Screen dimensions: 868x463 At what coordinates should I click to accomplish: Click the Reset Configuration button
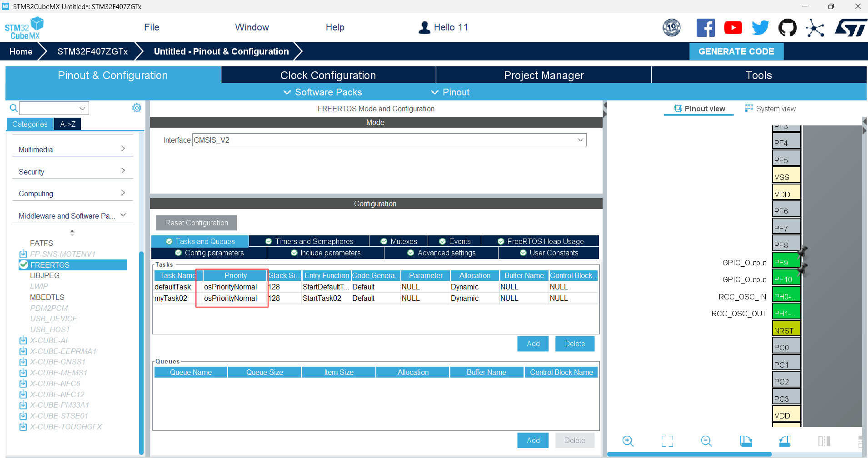tap(196, 223)
